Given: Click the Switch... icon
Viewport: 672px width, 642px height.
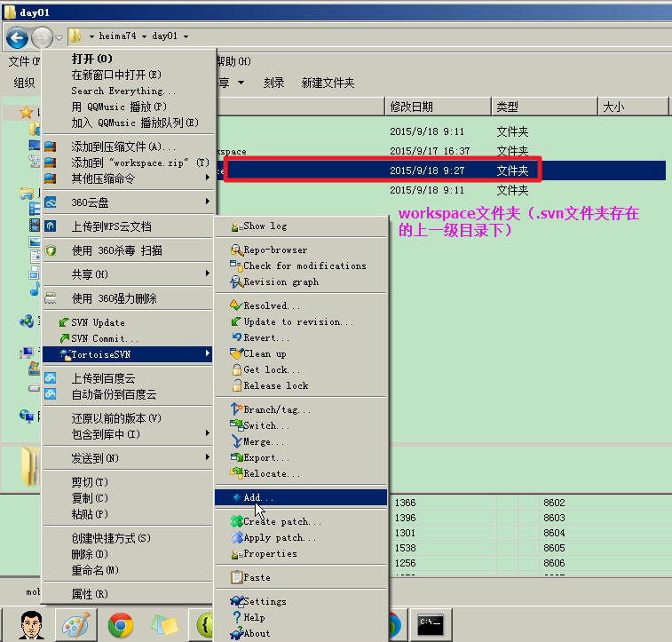Looking at the screenshot, I should 236,425.
